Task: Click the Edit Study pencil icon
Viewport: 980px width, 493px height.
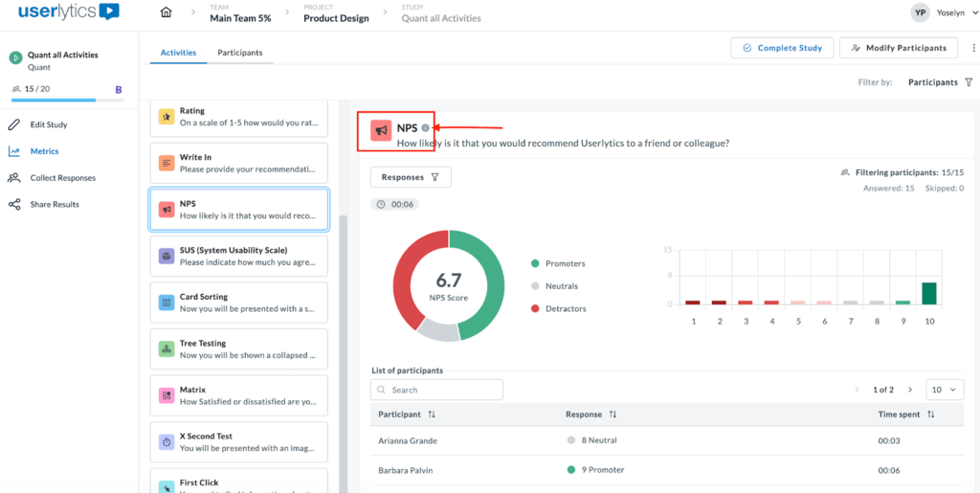Action: pyautogui.click(x=13, y=125)
